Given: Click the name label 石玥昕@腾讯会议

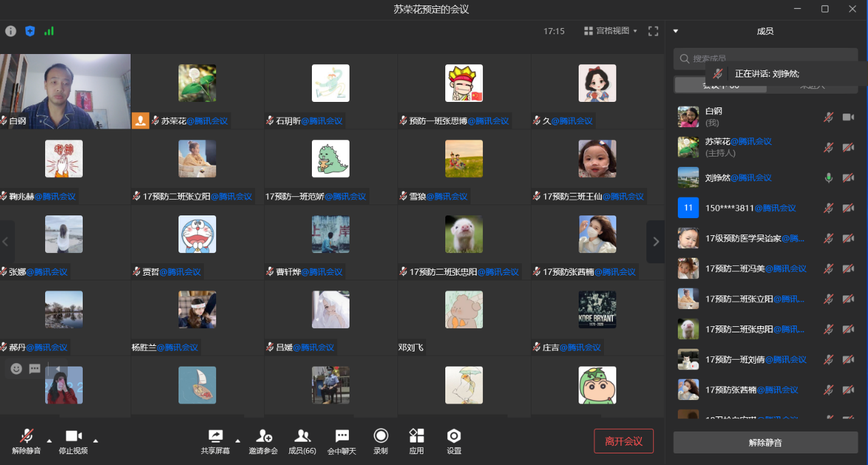Looking at the screenshot, I should pyautogui.click(x=309, y=121).
